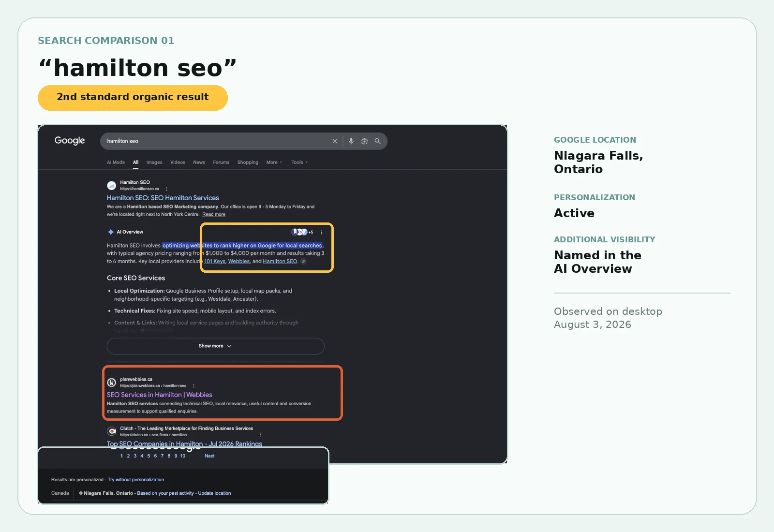Start voice search with the microphone icon

tap(351, 141)
